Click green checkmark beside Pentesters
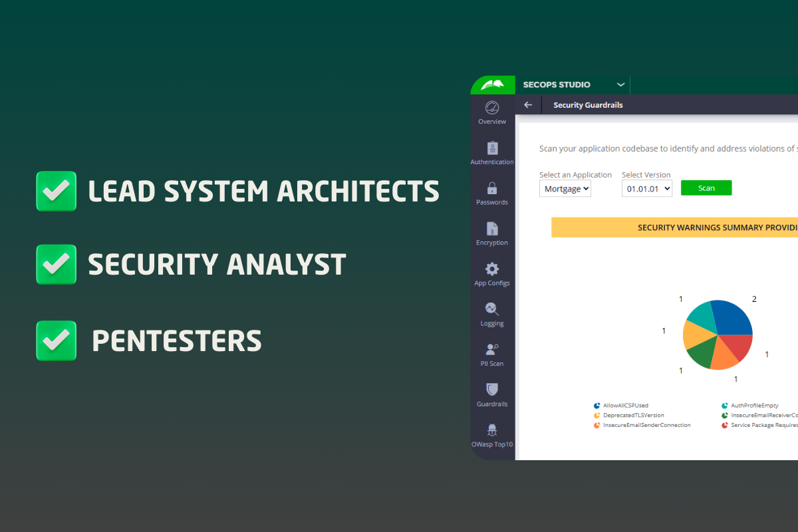 tap(56, 340)
